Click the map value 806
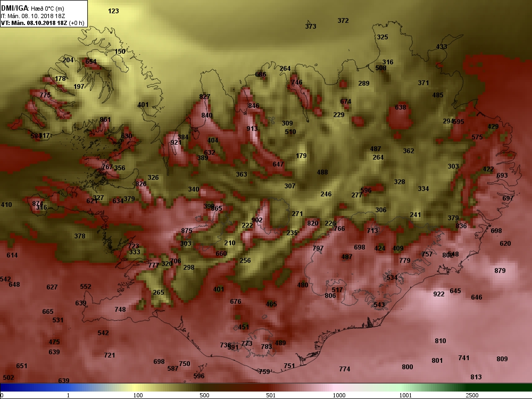The image size is (532, 399). pos(330,295)
